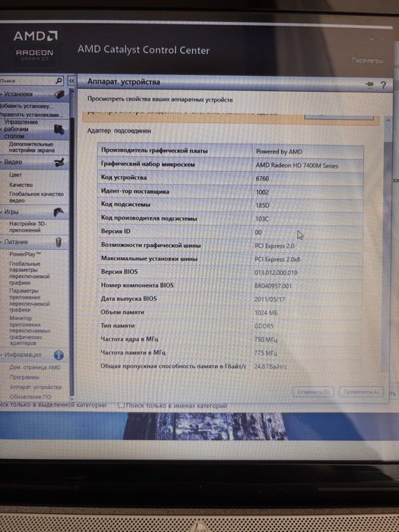
Task: Click the Питание battery icon
Action: pos(59,242)
